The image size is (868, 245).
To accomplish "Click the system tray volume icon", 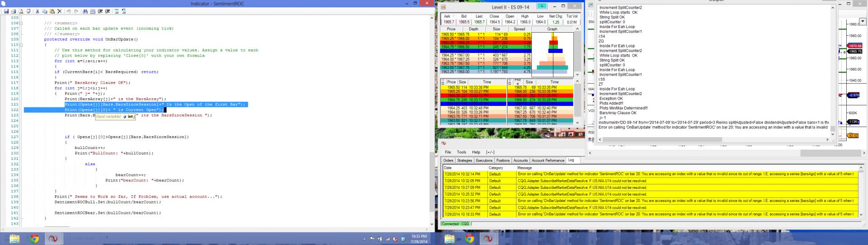I will (395, 239).
